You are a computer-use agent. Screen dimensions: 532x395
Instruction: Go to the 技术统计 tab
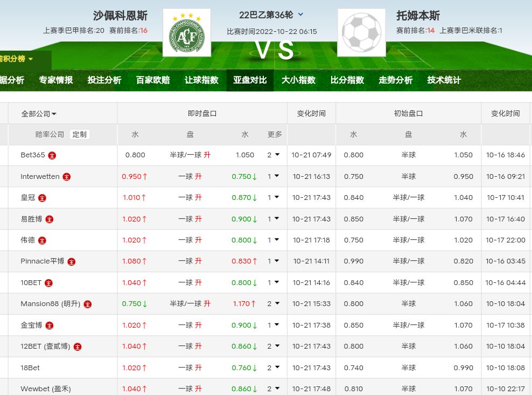(x=444, y=80)
